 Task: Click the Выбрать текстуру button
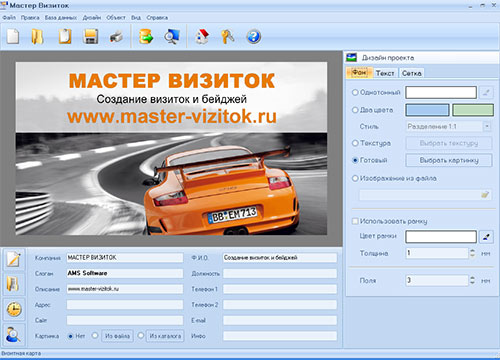coord(449,143)
